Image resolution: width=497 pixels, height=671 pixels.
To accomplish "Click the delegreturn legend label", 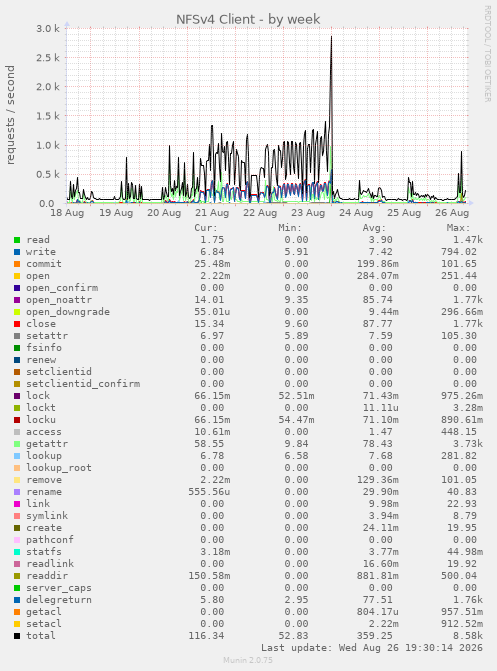I will tap(59, 600).
